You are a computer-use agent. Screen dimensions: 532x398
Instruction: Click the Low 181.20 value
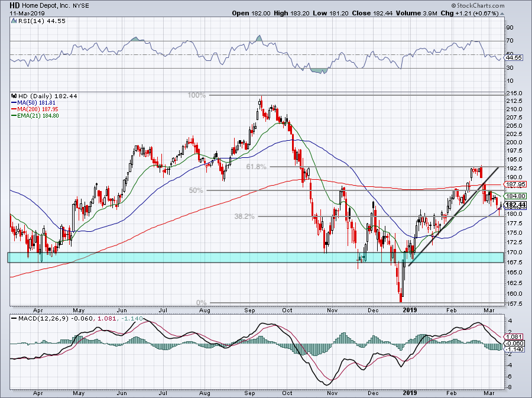[x=331, y=13]
